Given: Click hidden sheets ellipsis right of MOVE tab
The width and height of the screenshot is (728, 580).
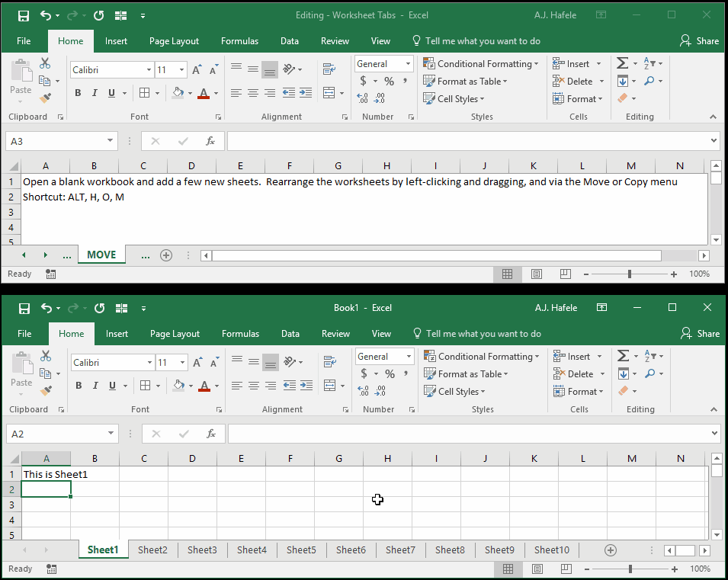Looking at the screenshot, I should pos(146,255).
